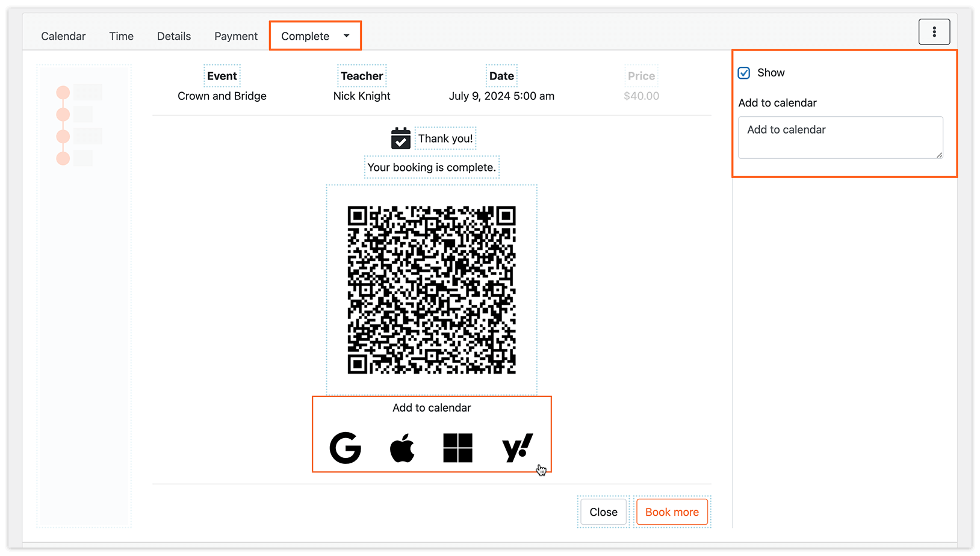
Task: Open the Complete step options chevron
Action: (346, 36)
